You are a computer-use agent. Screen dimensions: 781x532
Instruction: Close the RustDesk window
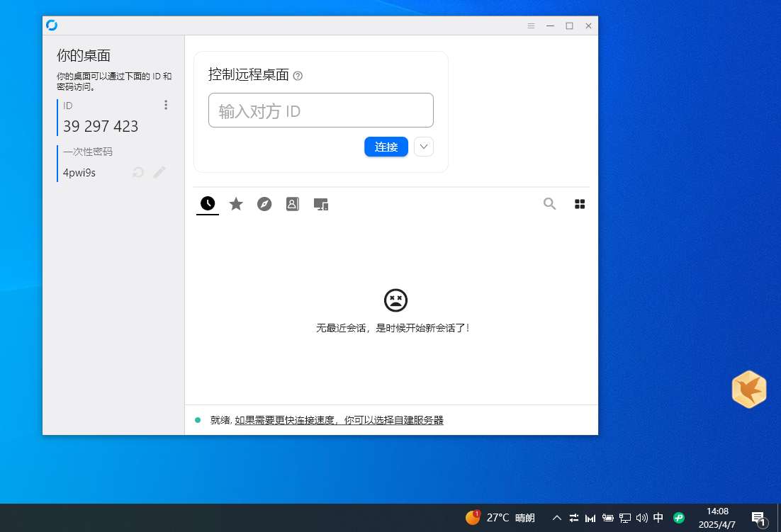pyautogui.click(x=588, y=26)
